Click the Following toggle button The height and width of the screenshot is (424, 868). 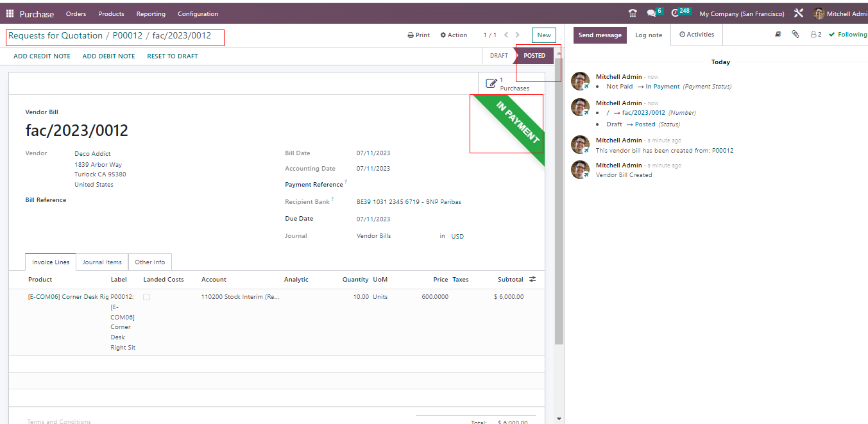pyautogui.click(x=847, y=35)
